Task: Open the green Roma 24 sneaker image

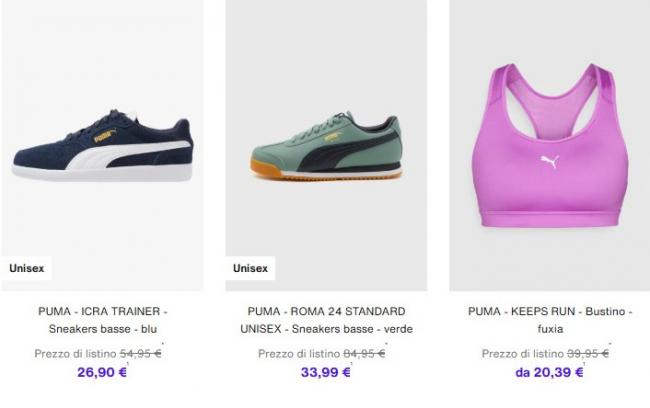Action: [326, 145]
